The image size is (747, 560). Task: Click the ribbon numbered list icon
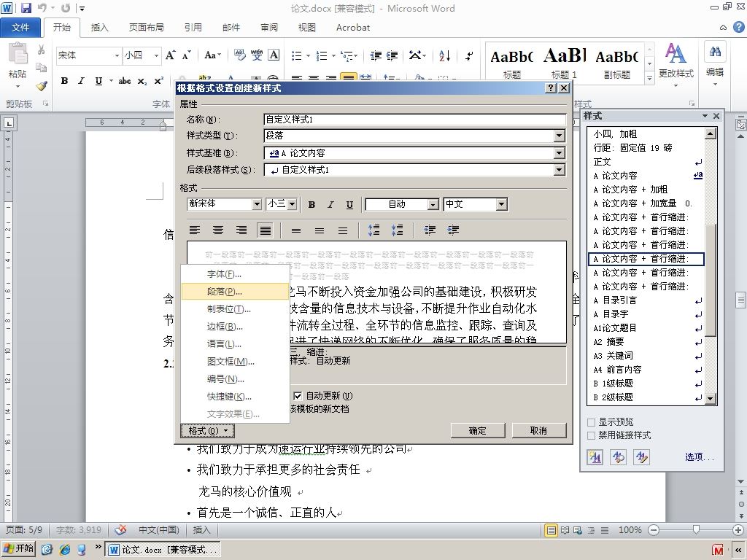coord(322,55)
